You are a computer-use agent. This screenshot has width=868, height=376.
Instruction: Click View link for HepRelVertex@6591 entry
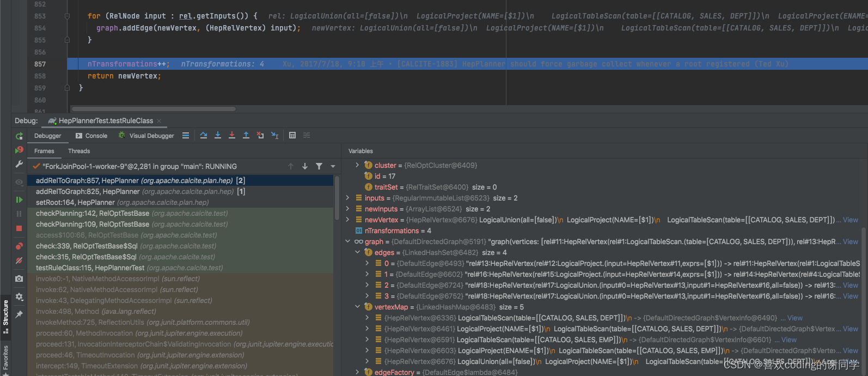coord(789,339)
